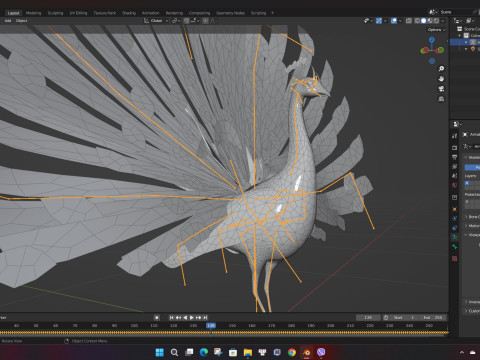480x360 pixels.
Task: Switch to solid viewport shading
Action: click(x=423, y=21)
